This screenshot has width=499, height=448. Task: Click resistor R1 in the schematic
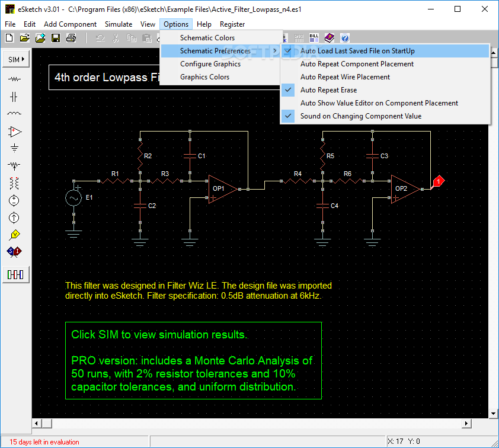tap(115, 181)
